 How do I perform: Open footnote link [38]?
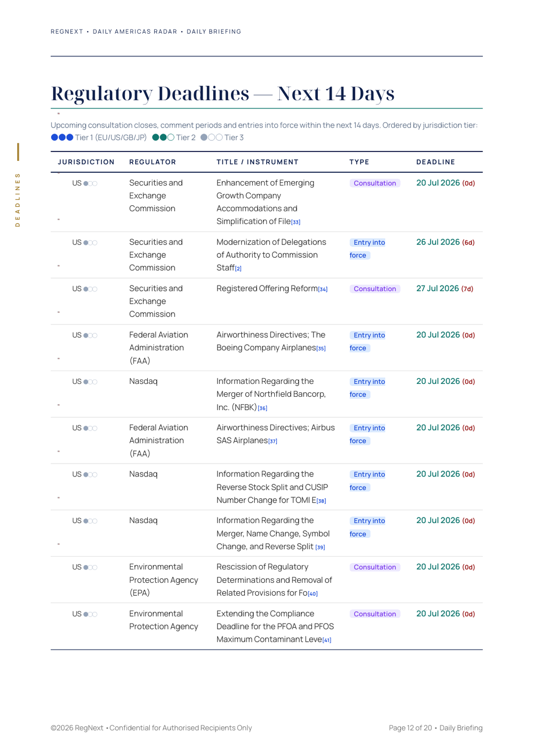[321, 501]
